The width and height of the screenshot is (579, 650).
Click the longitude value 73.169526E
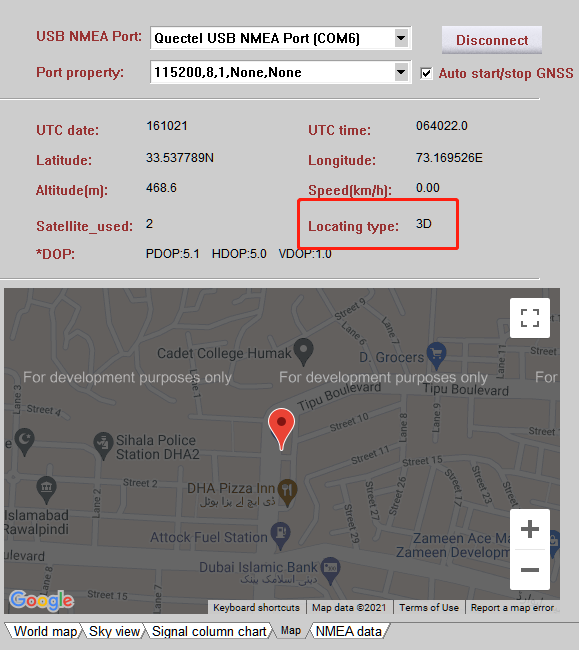[x=449, y=158]
